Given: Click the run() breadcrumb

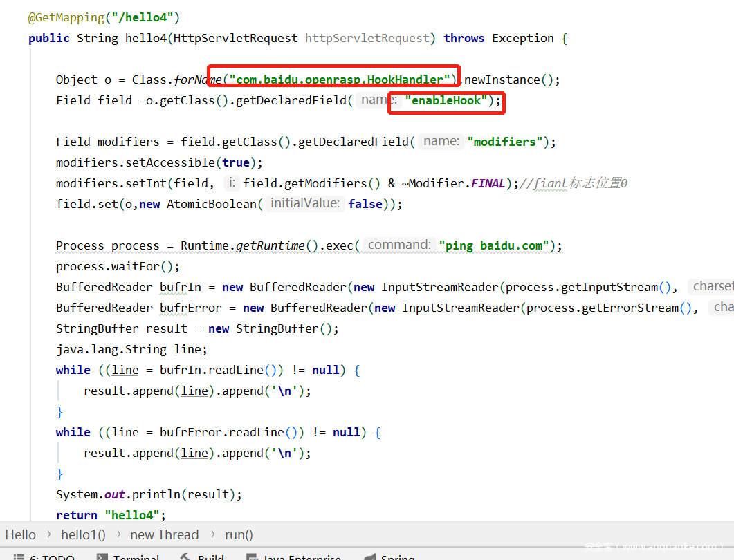Looking at the screenshot, I should pyautogui.click(x=239, y=534).
